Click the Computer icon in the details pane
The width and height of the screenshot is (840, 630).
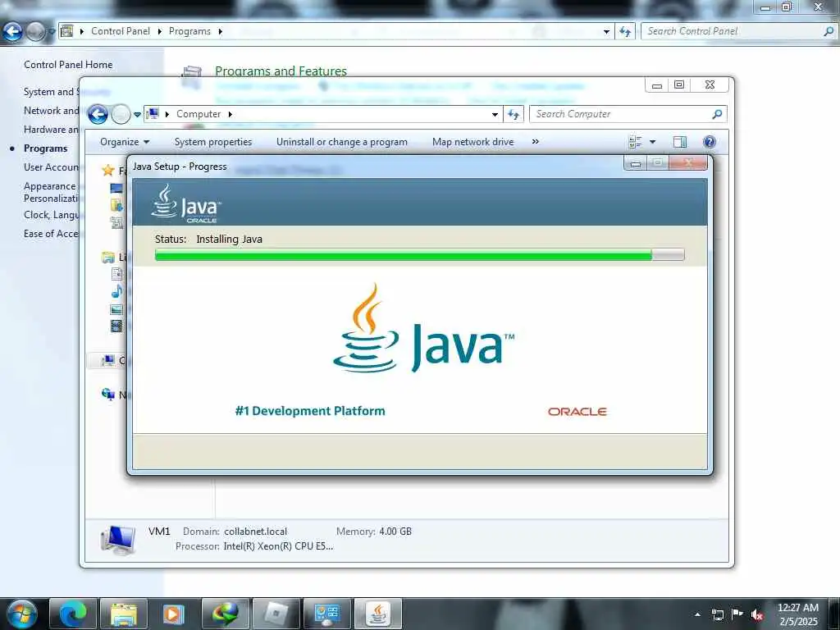118,539
